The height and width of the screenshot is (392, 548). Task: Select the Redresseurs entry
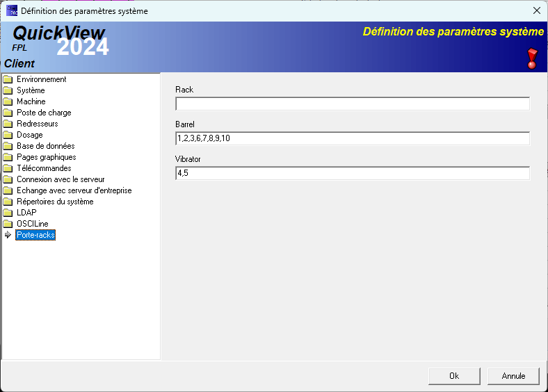(38, 124)
